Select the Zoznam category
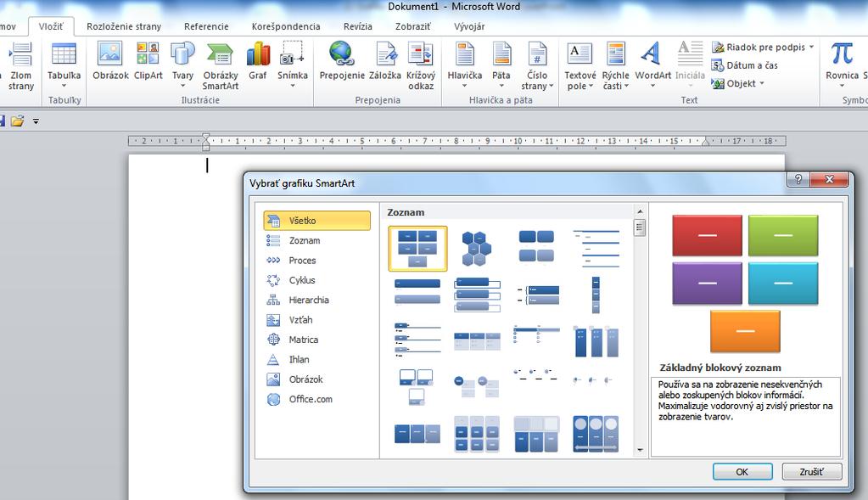The height and width of the screenshot is (500, 868). click(316, 240)
